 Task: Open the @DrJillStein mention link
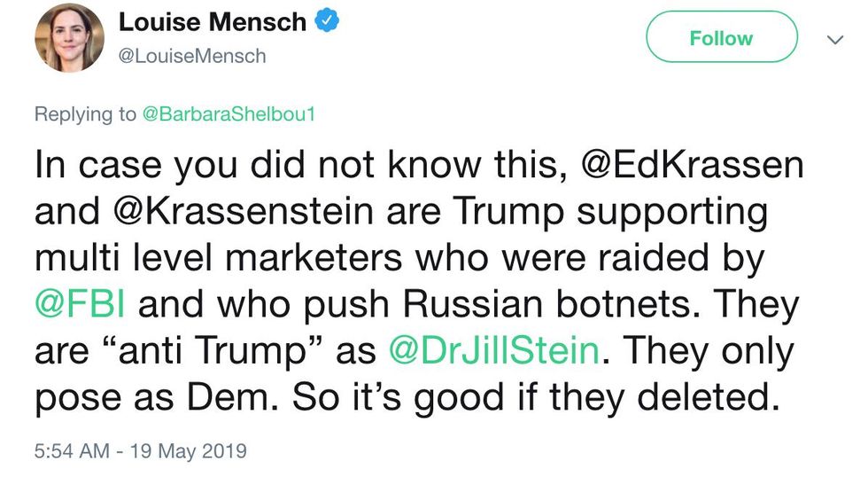[493, 351]
